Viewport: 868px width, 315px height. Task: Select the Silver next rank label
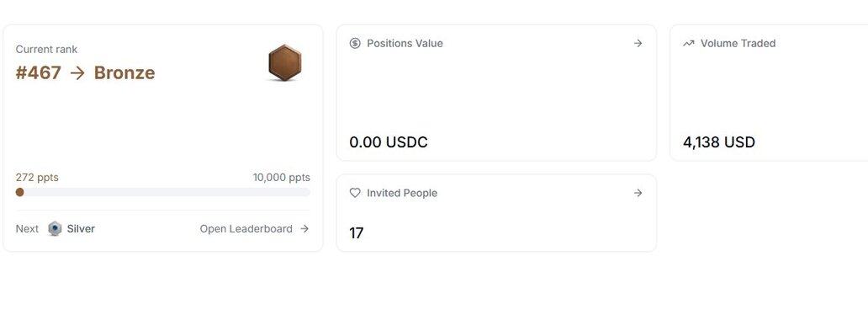(x=81, y=228)
